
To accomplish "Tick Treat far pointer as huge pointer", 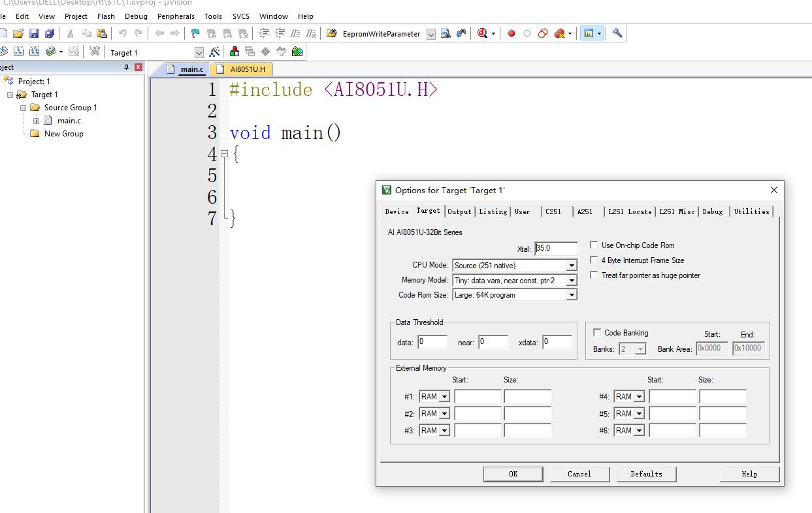I will 594,275.
